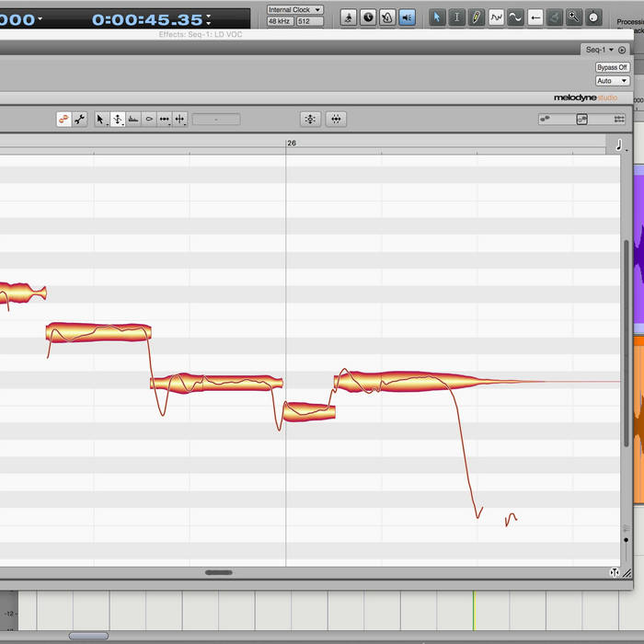Screen dimensions: 644x644
Task: Open the time format stepper arrows
Action: pos(209,19)
